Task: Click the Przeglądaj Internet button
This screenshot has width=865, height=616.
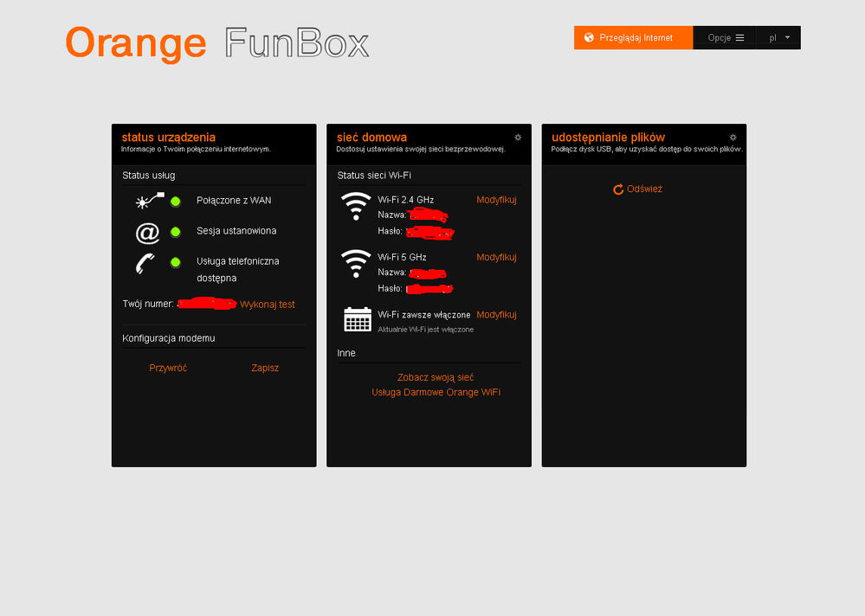Action: click(x=633, y=38)
